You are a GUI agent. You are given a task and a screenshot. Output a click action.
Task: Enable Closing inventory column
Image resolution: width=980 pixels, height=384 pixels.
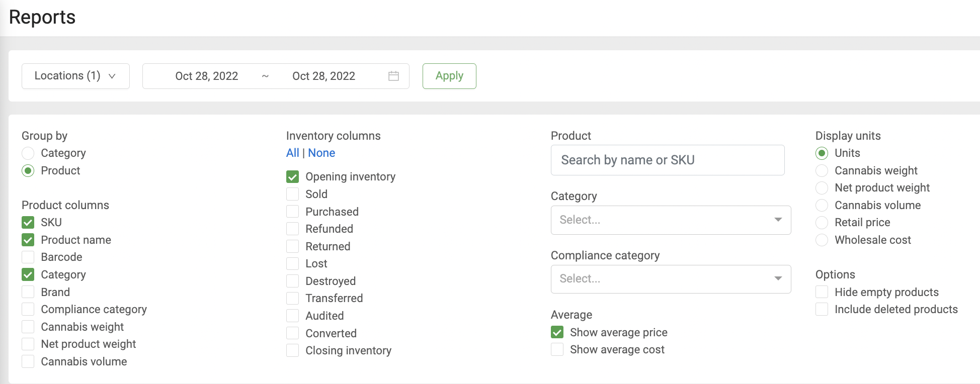292,350
